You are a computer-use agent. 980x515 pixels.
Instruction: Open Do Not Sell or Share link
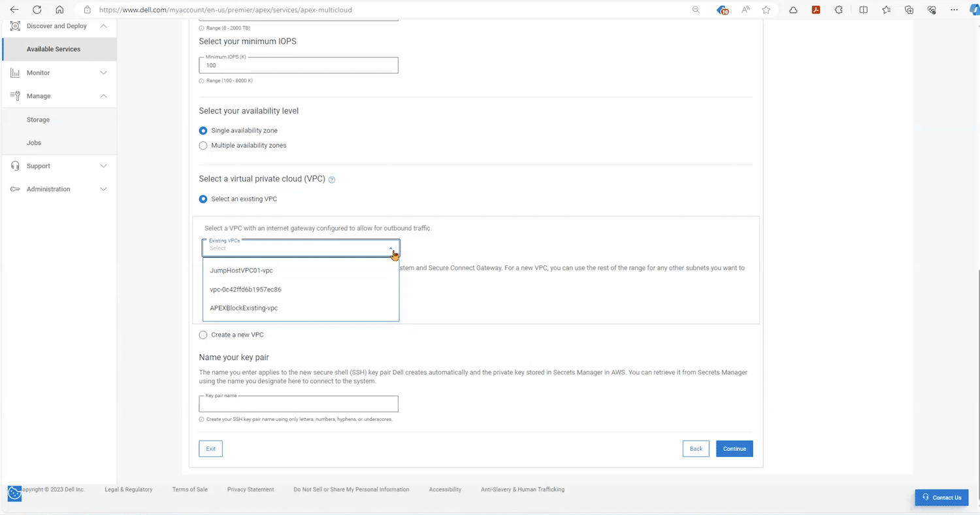[x=351, y=490]
